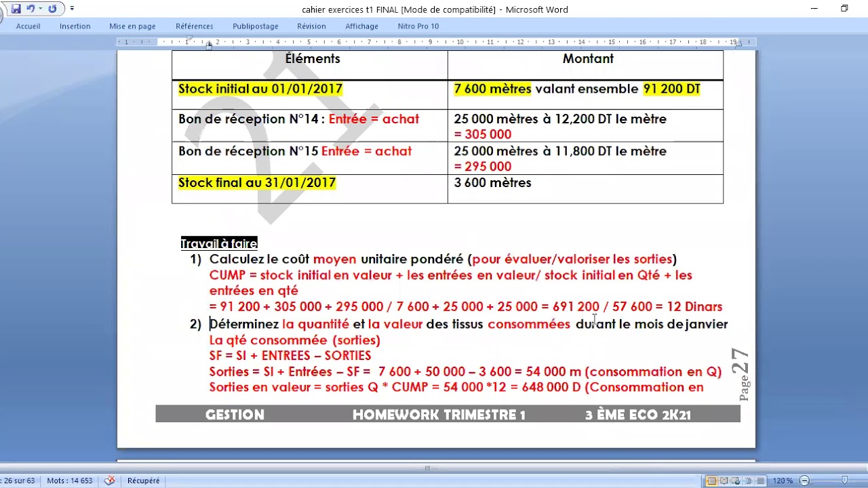The width and height of the screenshot is (868, 488).
Task: Click 'HOMEWORK TRIMESTRE 1' footer text
Action: coord(439,415)
